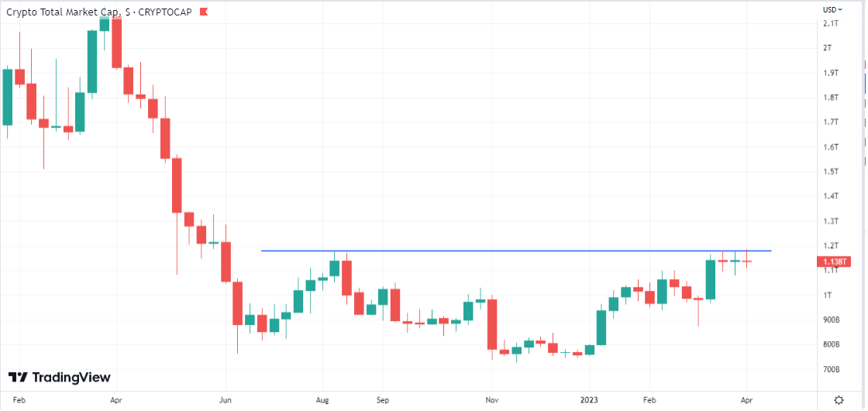Viewport: 868px width, 411px height.
Task: Click the TradingView logo
Action: 60,378
